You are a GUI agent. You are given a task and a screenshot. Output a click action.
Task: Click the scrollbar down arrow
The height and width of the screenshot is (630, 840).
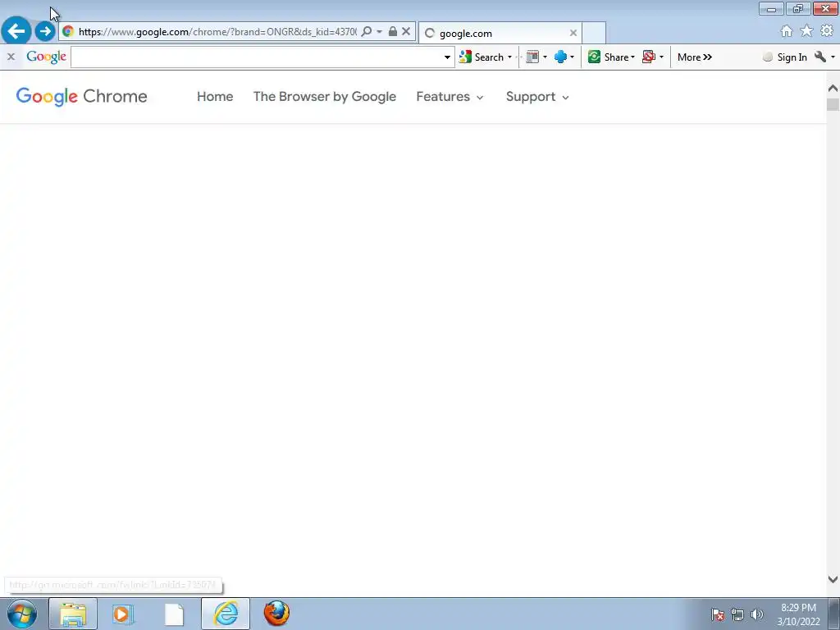[833, 579]
